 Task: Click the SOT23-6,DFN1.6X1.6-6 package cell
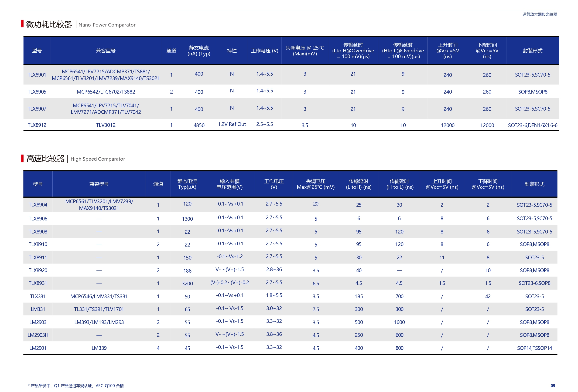[x=533, y=125]
